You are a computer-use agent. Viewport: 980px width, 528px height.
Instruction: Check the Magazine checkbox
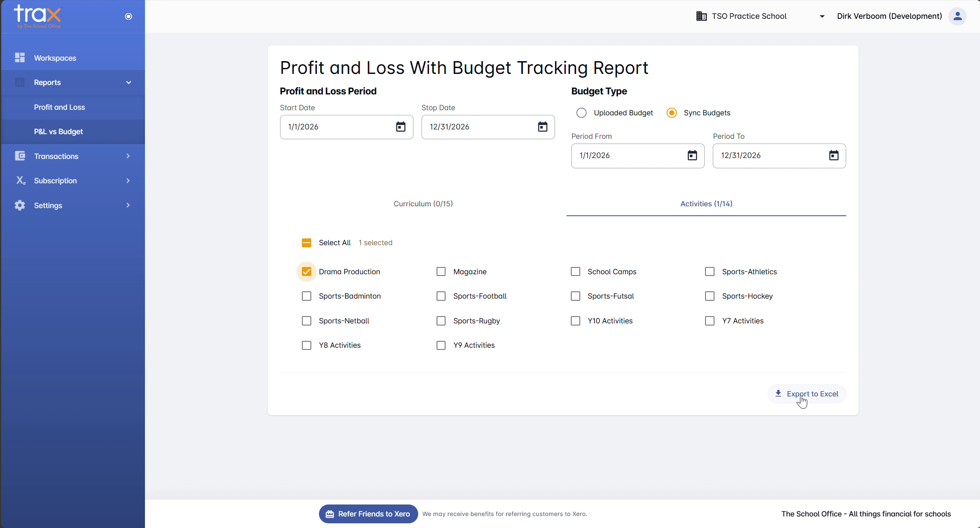(441, 272)
